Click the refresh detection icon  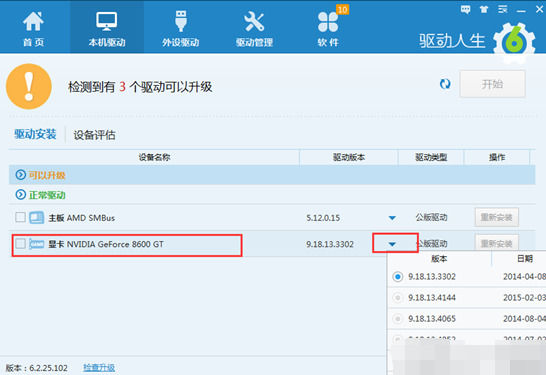(445, 84)
